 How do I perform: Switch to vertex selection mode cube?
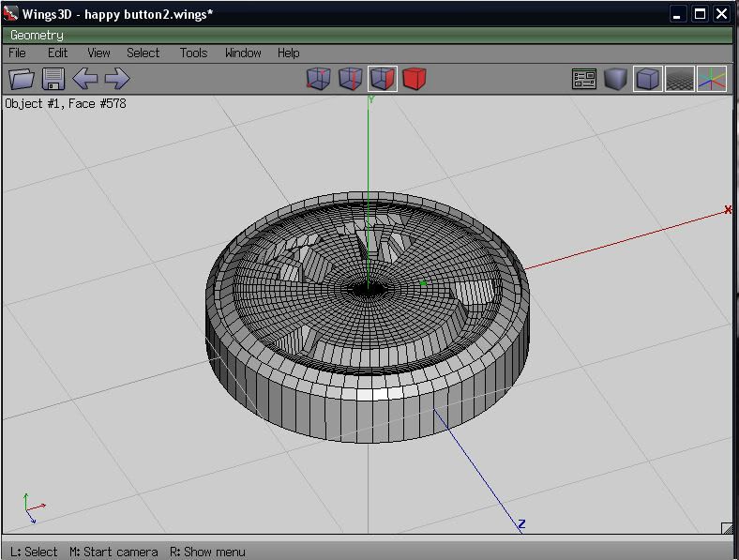coord(319,79)
